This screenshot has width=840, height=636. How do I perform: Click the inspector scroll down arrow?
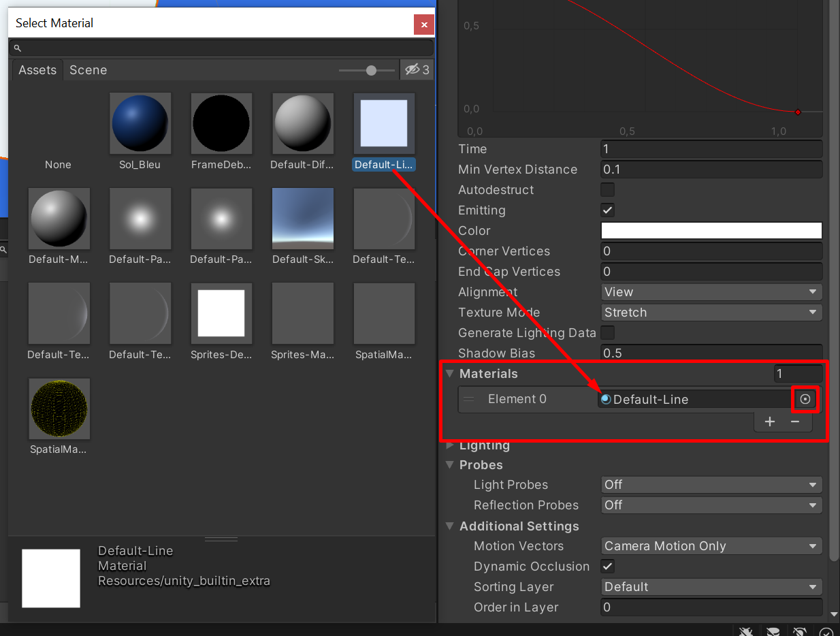coord(835,614)
